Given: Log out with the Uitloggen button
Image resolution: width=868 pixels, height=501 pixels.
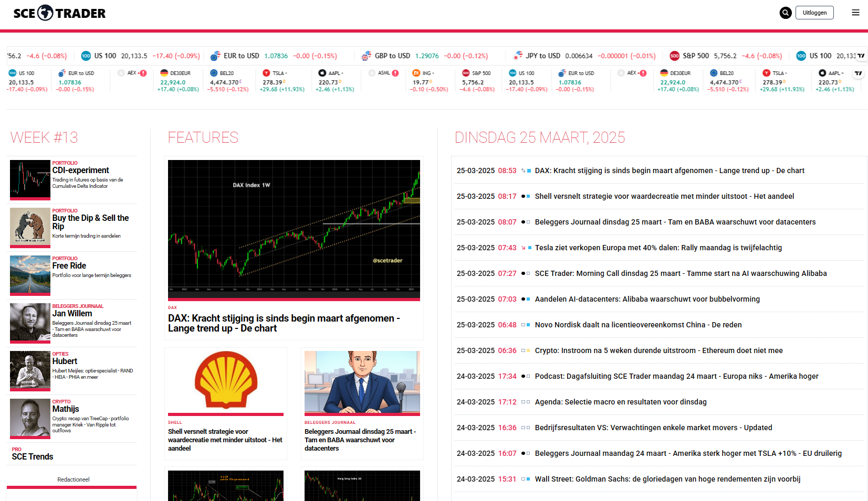Looking at the screenshot, I should pyautogui.click(x=814, y=13).
